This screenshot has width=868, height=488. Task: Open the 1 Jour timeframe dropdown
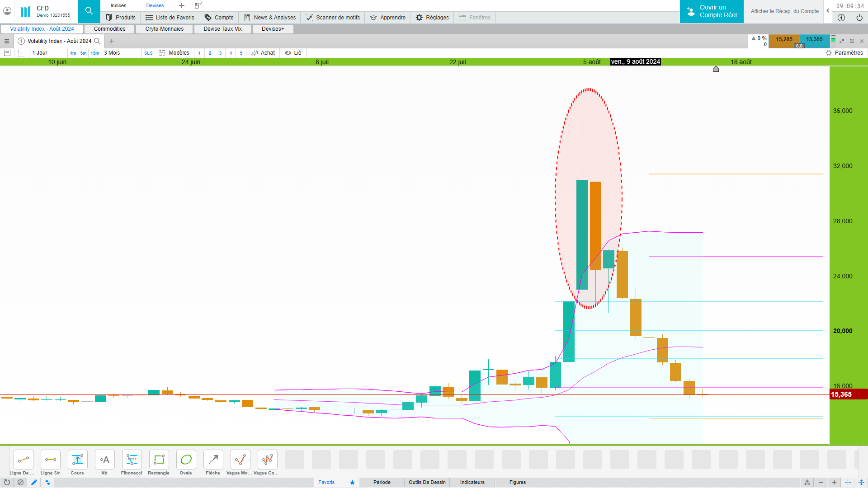[40, 53]
